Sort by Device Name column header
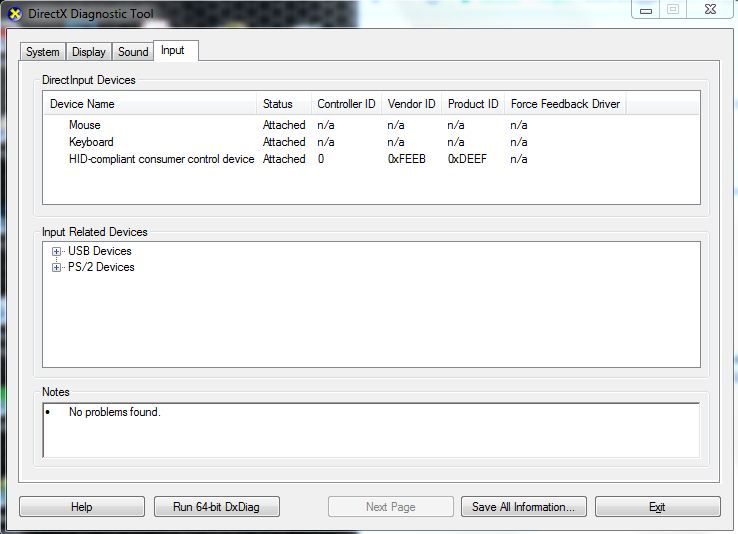This screenshot has width=738, height=534. coord(150,104)
